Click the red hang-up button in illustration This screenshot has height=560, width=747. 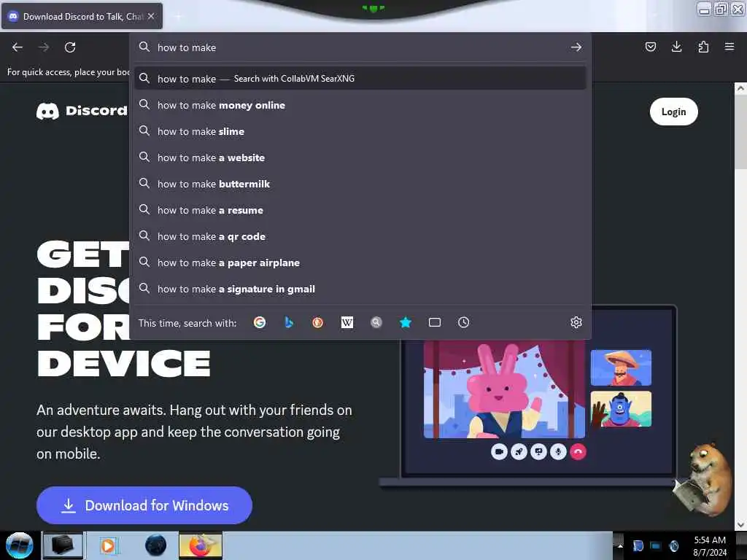[578, 451]
